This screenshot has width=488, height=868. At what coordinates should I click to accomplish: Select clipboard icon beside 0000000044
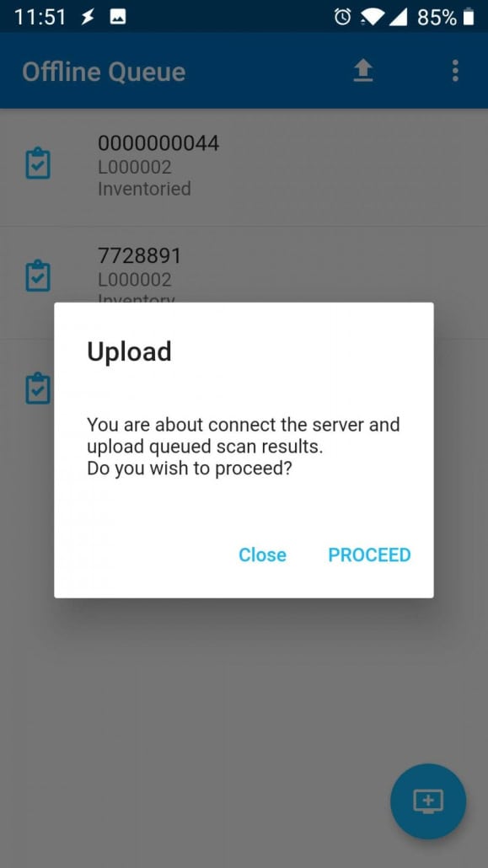point(38,163)
